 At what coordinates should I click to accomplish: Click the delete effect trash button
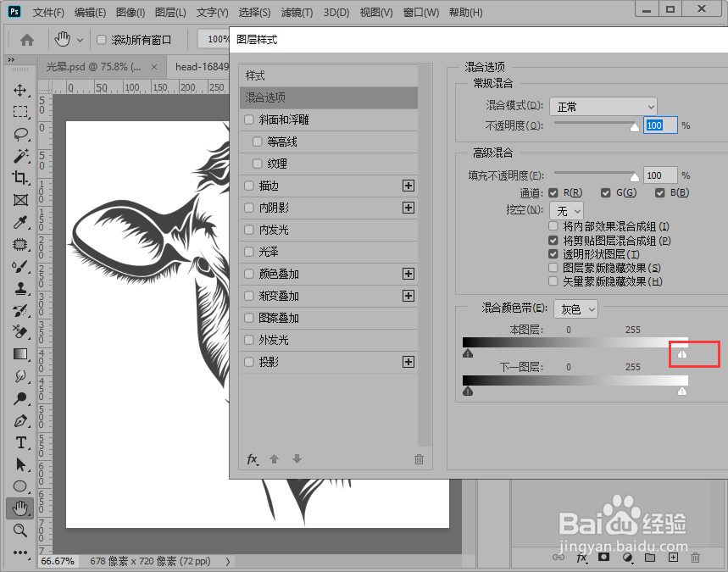tap(418, 458)
